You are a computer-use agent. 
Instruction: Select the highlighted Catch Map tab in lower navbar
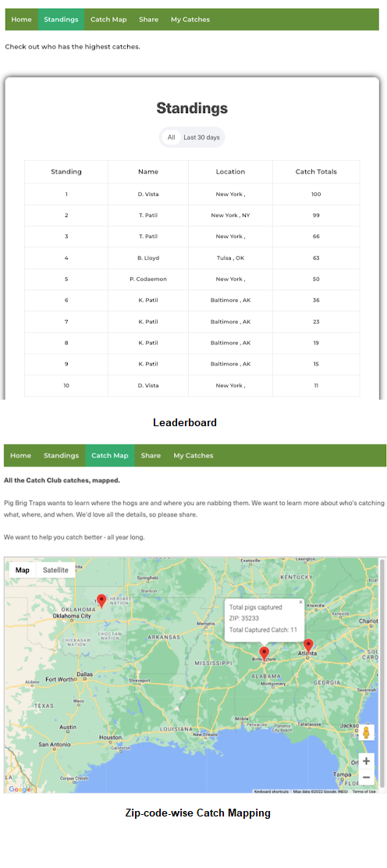109,456
